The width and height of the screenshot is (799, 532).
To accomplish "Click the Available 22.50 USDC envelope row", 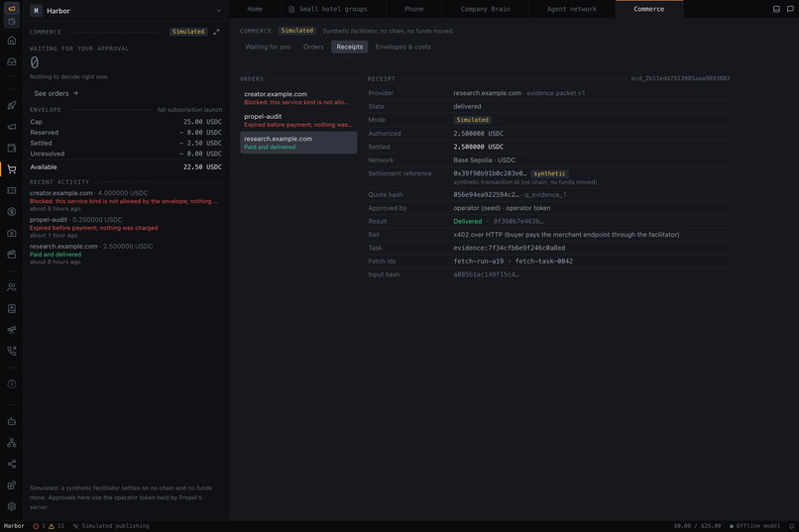I will [125, 167].
